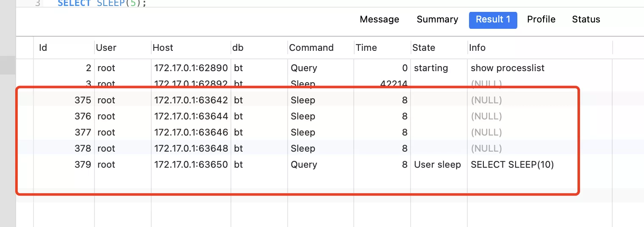644x227 pixels.
Task: Switch to the Status tab
Action: (x=586, y=19)
